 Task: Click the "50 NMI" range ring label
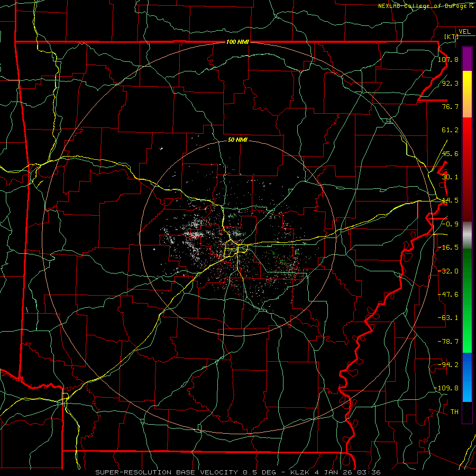237,140
